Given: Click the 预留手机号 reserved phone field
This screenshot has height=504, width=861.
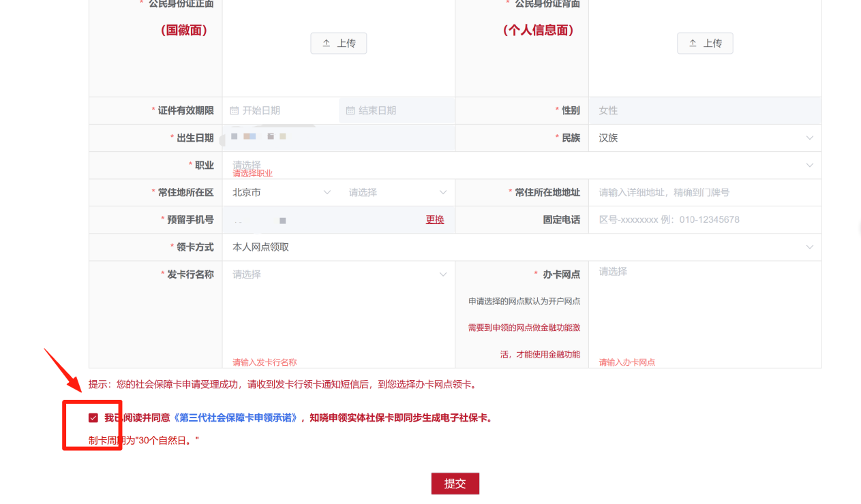Looking at the screenshot, I should tap(307, 219).
